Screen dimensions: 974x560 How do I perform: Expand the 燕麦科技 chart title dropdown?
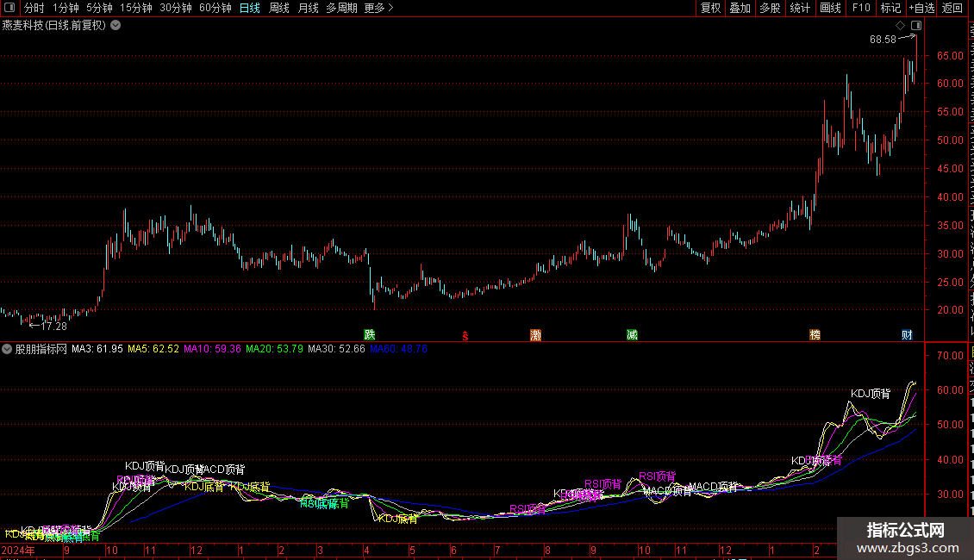[x=116, y=26]
